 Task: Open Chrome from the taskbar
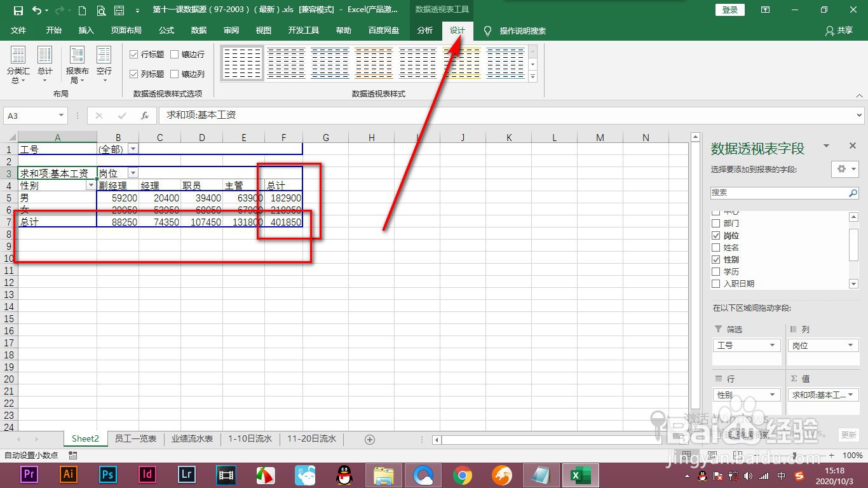pos(463,475)
